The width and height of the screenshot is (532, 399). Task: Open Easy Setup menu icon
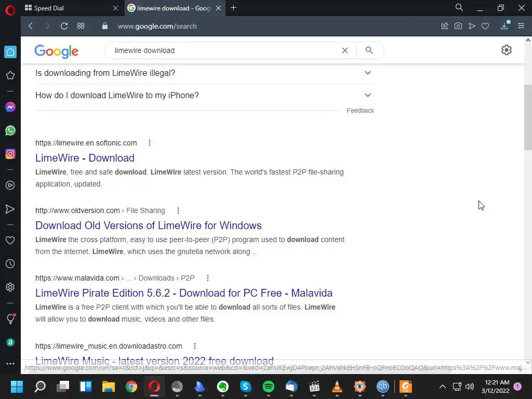[521, 26]
